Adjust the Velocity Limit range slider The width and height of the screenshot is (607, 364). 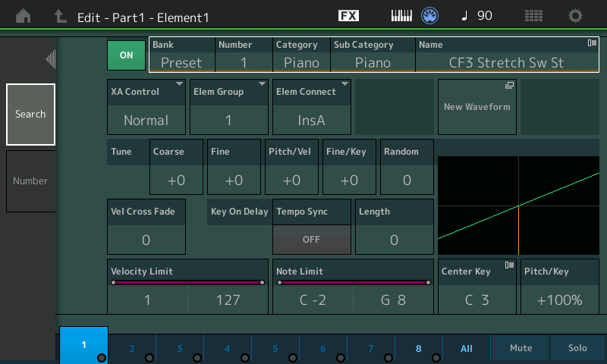(x=187, y=282)
